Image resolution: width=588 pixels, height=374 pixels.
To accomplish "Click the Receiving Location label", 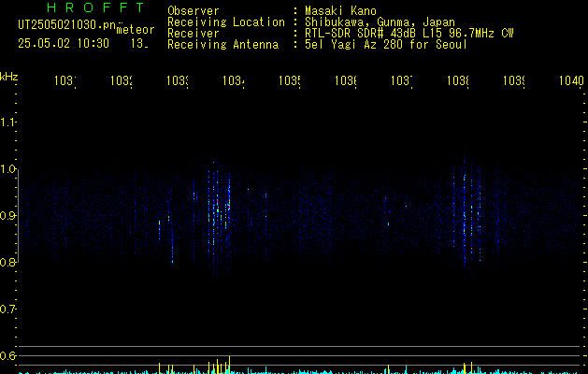I will click(226, 22).
